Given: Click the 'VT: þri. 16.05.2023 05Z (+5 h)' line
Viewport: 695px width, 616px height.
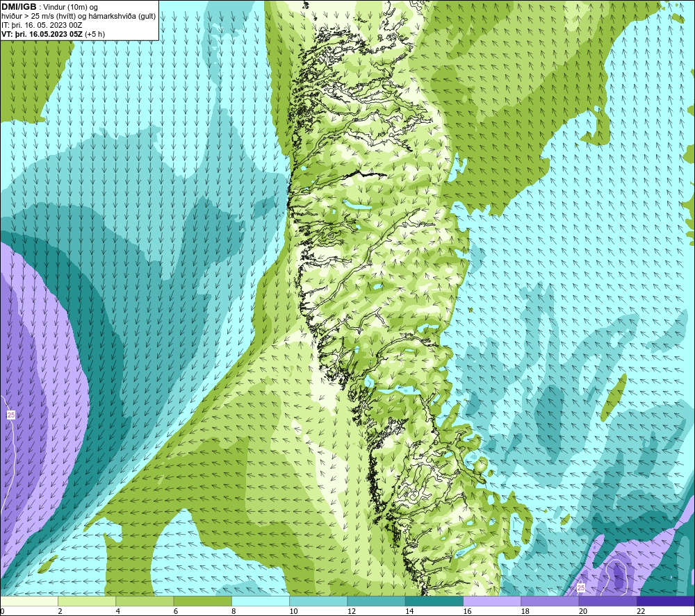Looking at the screenshot, I should [x=54, y=34].
